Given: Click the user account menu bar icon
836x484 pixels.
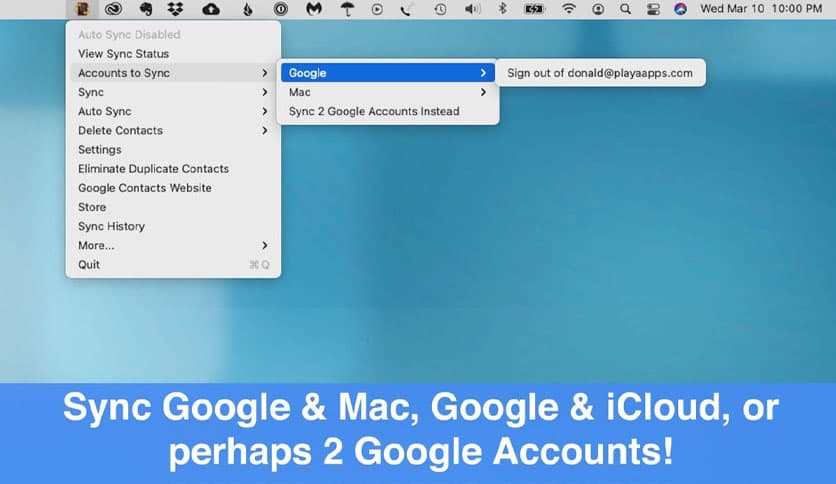Looking at the screenshot, I should coord(598,9).
